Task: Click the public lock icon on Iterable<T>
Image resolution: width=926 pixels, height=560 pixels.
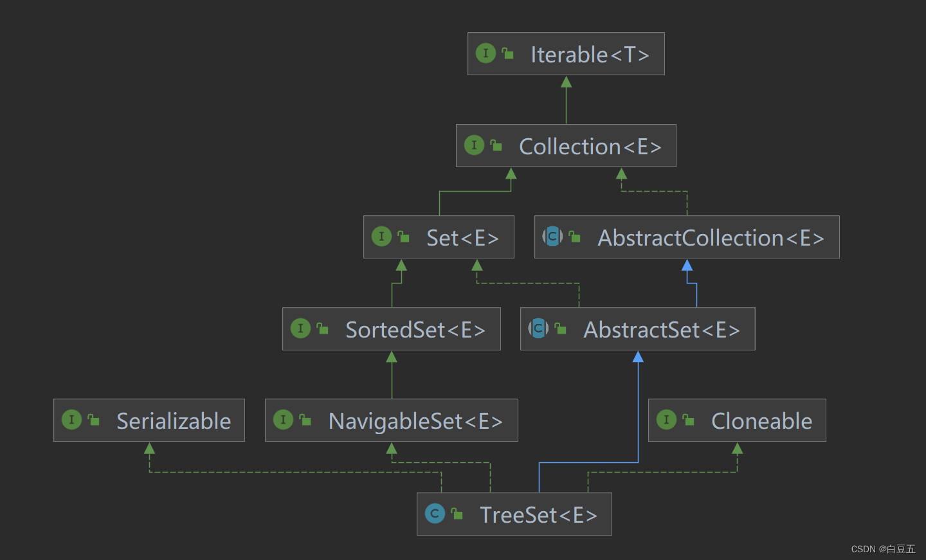Action: 507,53
